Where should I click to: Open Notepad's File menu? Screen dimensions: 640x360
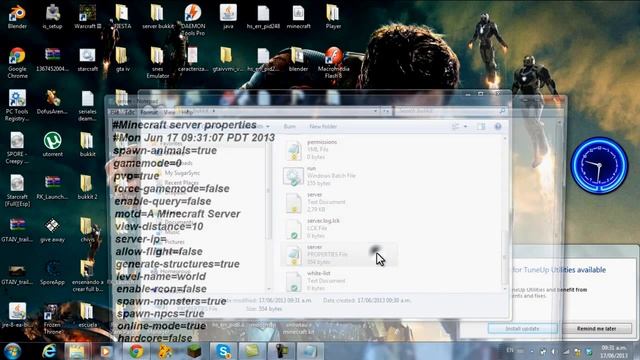coord(116,112)
